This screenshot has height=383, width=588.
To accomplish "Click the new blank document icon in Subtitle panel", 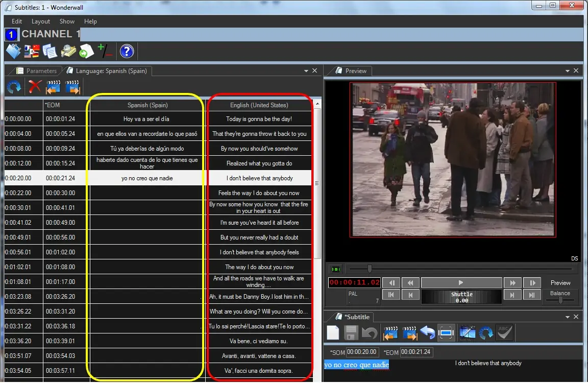I will pos(333,333).
